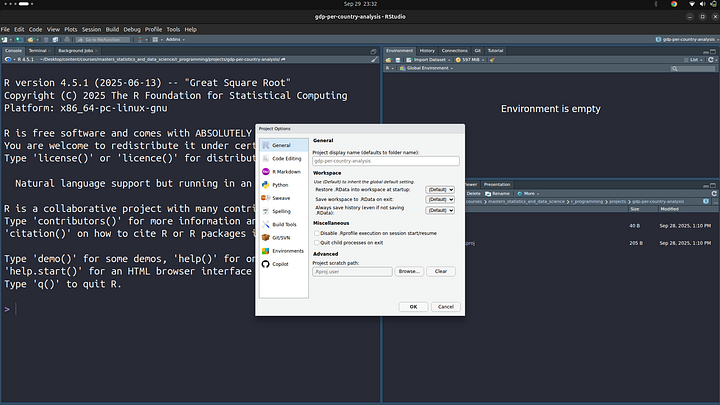Open Import Dataset dropdown
Viewport: 720px width, 405px height.
(428, 60)
